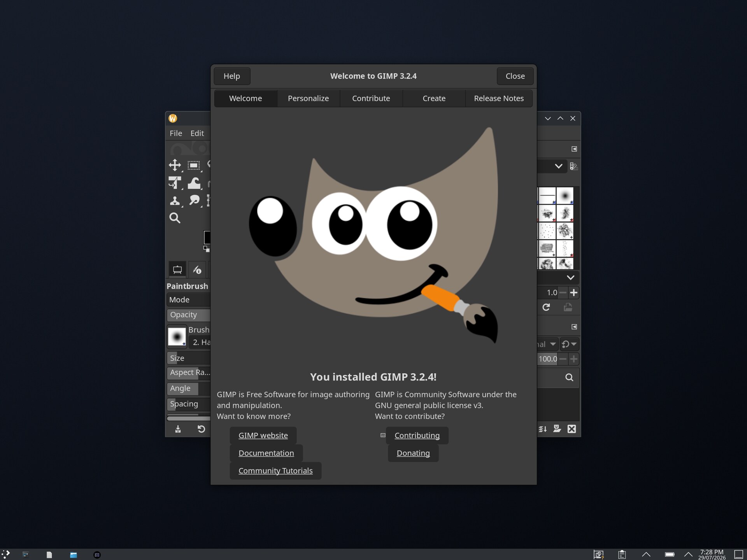
Task: Adjust the Aspect Ratio slider
Action: pos(189,373)
